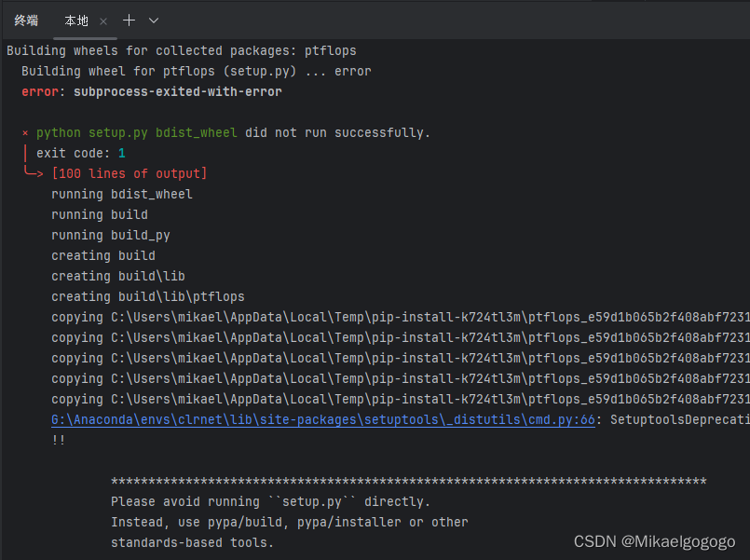Click 'SetuptoolsDeprecati' warning text
750x560 pixels.
click(x=680, y=420)
